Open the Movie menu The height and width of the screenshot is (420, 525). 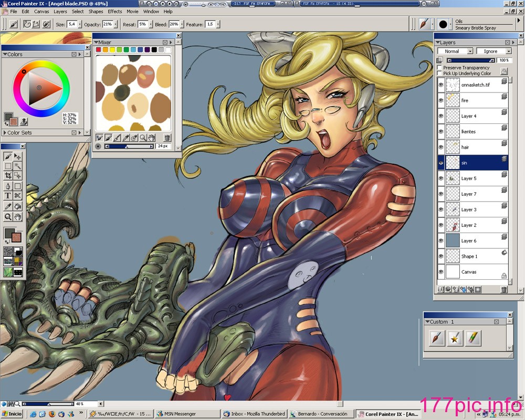[x=133, y=12]
